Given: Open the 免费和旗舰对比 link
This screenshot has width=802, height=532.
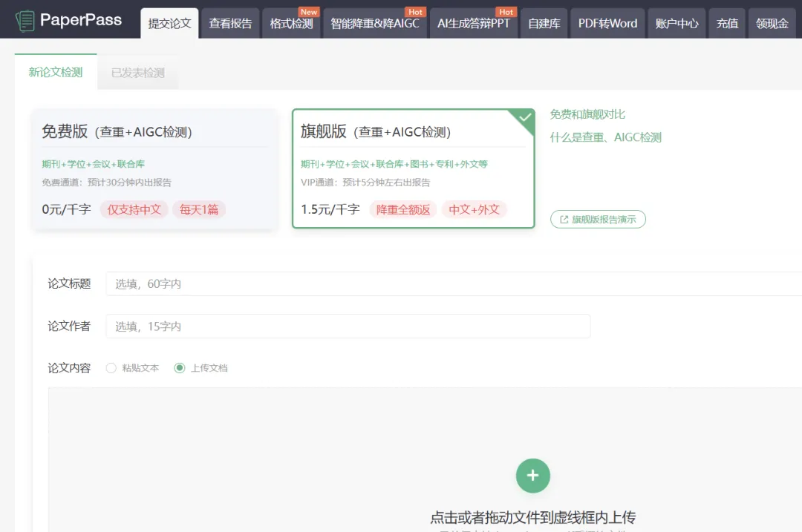Looking at the screenshot, I should pos(587,114).
